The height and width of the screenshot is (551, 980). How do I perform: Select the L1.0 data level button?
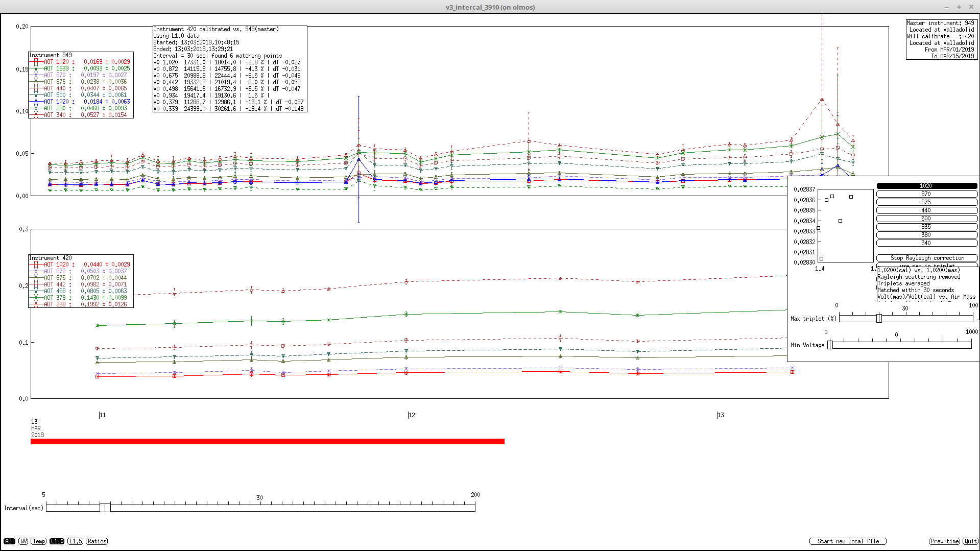[x=57, y=541]
